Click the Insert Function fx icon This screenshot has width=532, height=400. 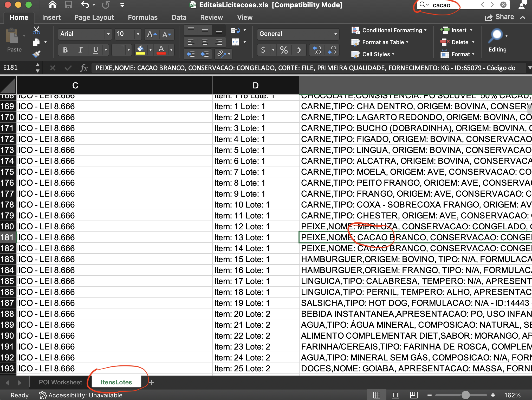tap(84, 68)
